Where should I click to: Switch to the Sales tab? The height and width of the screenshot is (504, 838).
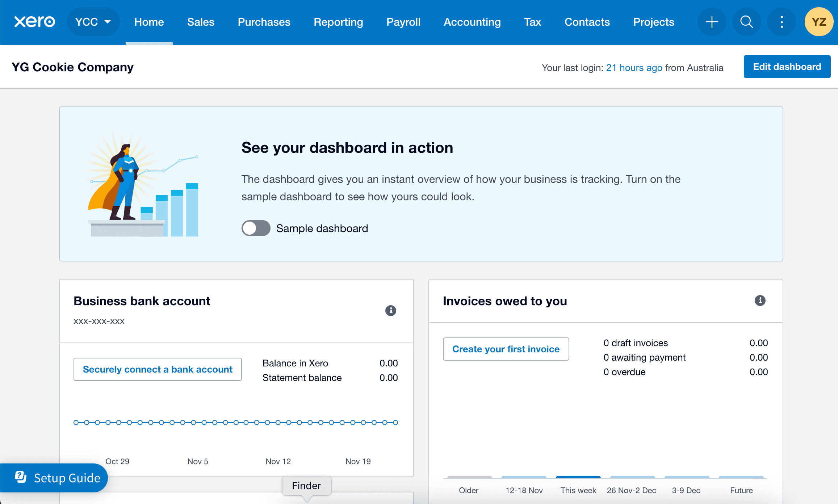coord(201,22)
